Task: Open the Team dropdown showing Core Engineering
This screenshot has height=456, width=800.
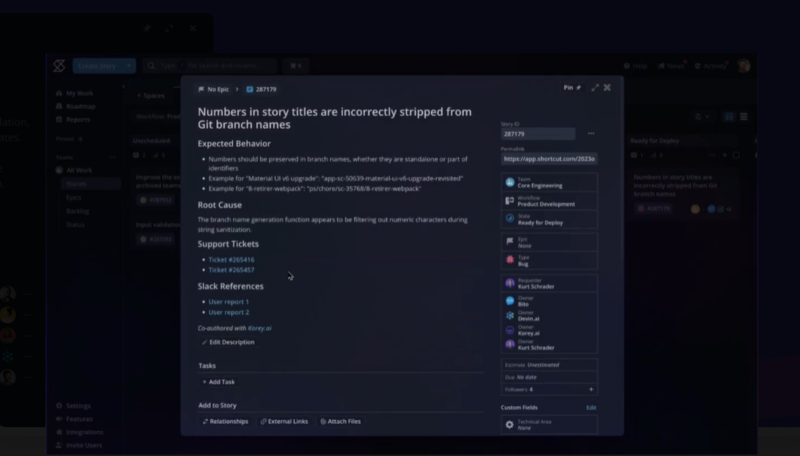Action: pyautogui.click(x=549, y=182)
